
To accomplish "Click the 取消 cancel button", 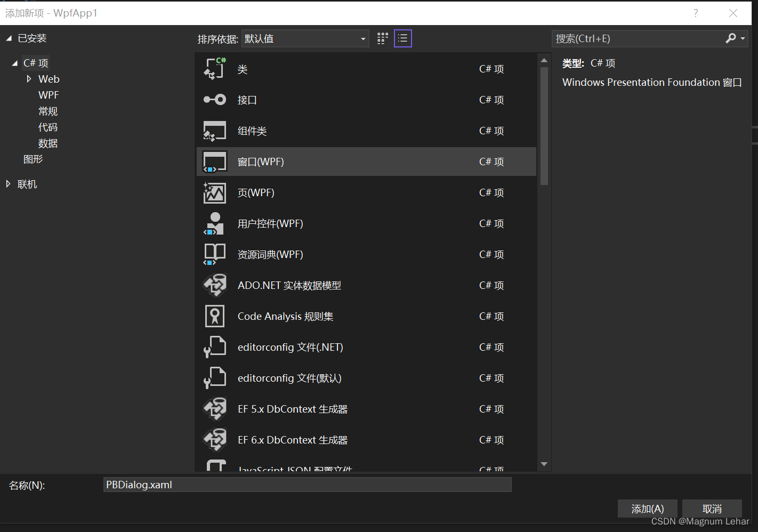I will 713,508.
